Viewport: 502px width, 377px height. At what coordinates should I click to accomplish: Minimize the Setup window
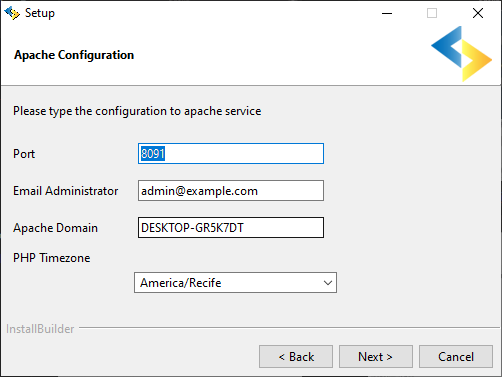pos(387,13)
